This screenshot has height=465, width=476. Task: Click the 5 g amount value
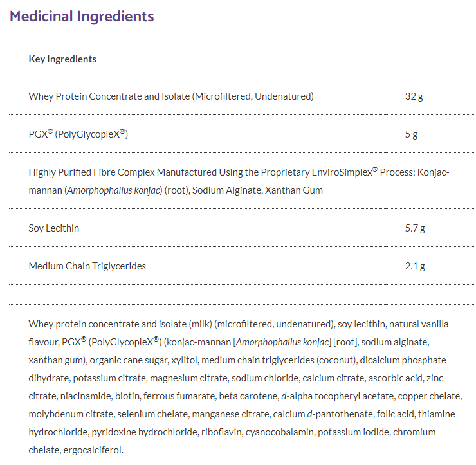click(411, 134)
